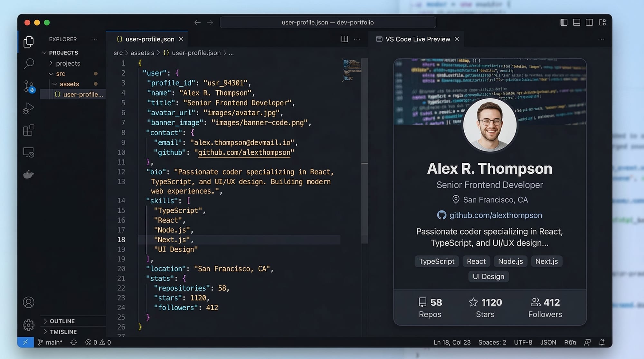Toggle the secondary sidebar layout button

click(589, 23)
